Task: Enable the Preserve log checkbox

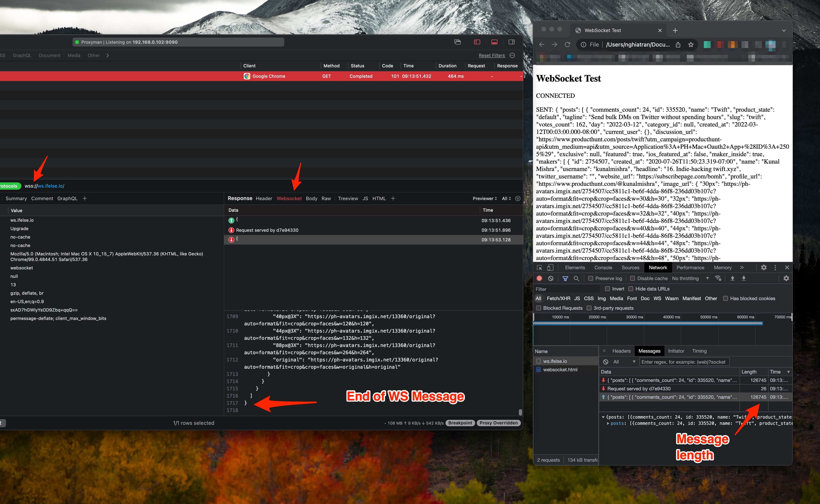Action: [590, 278]
